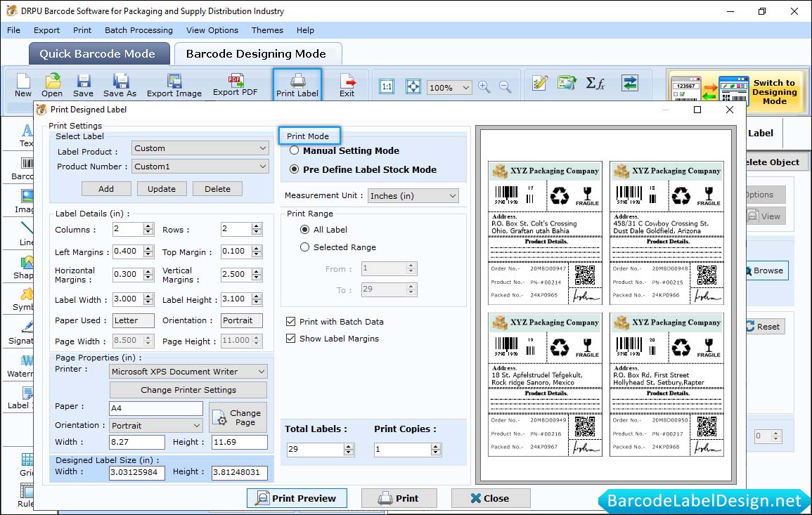This screenshot has height=515, width=812.
Task: Click the Update label button
Action: pyautogui.click(x=162, y=189)
